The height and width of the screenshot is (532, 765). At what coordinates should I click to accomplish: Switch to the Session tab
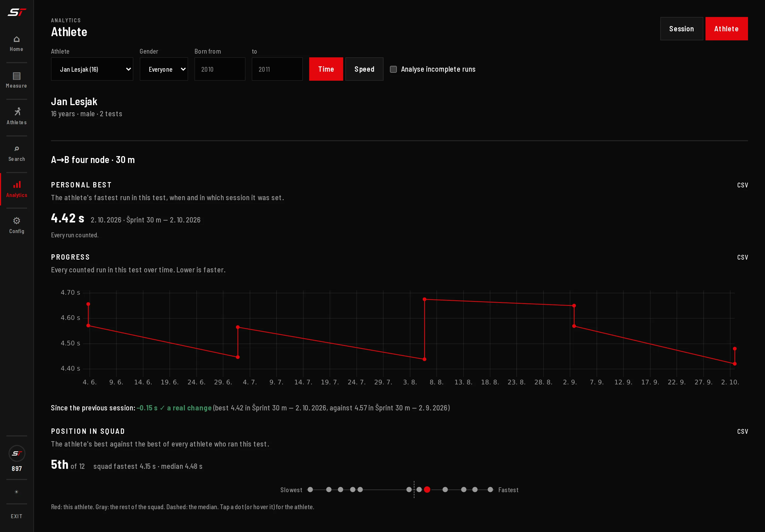681,29
